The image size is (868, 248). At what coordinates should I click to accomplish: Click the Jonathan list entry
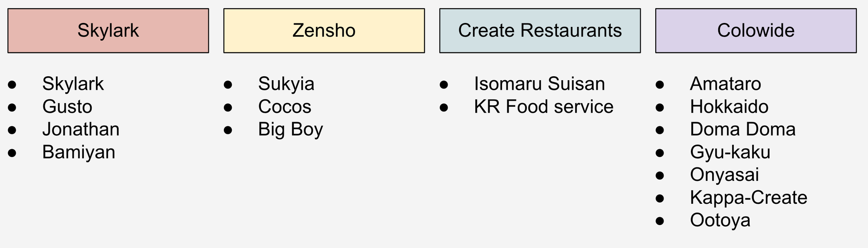81,130
